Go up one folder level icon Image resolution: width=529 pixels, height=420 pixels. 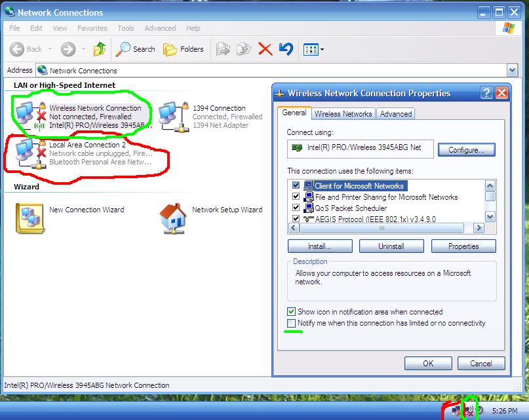point(100,49)
